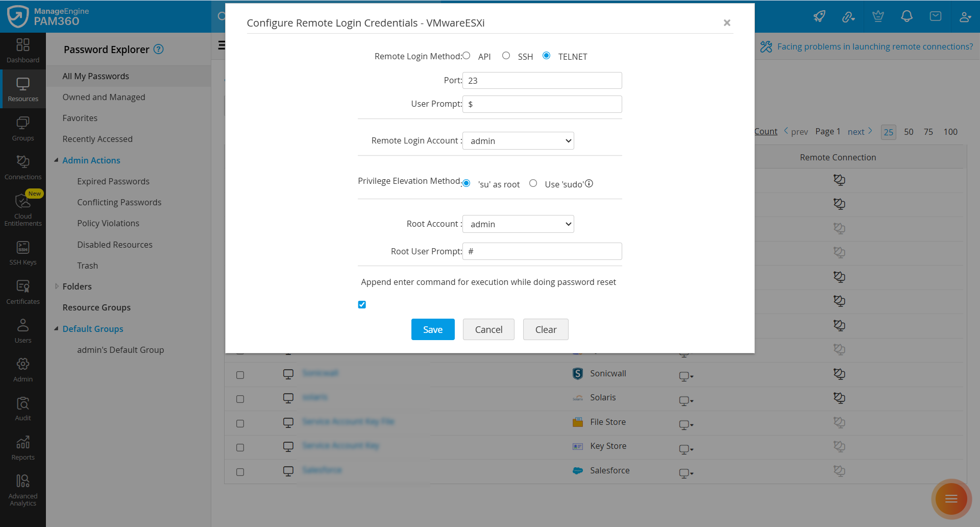Collapse the Admin Actions section
This screenshot has width=980, height=527.
pyautogui.click(x=57, y=160)
